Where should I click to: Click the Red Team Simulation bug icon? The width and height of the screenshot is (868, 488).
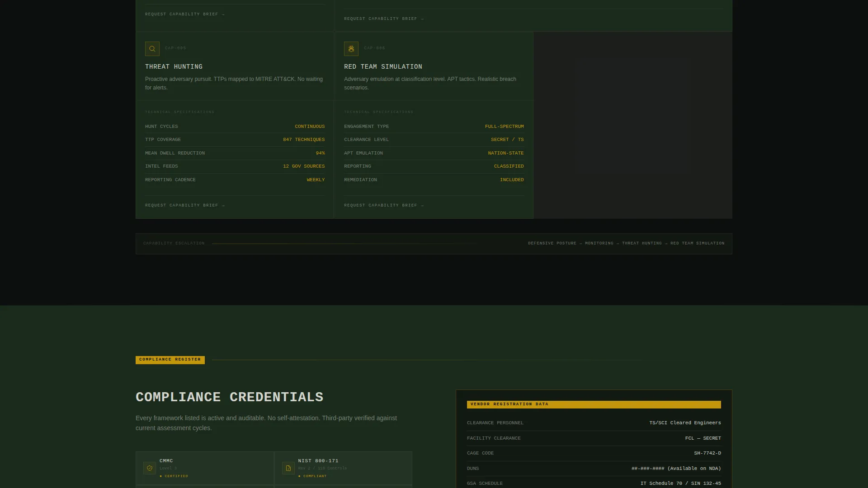point(351,49)
